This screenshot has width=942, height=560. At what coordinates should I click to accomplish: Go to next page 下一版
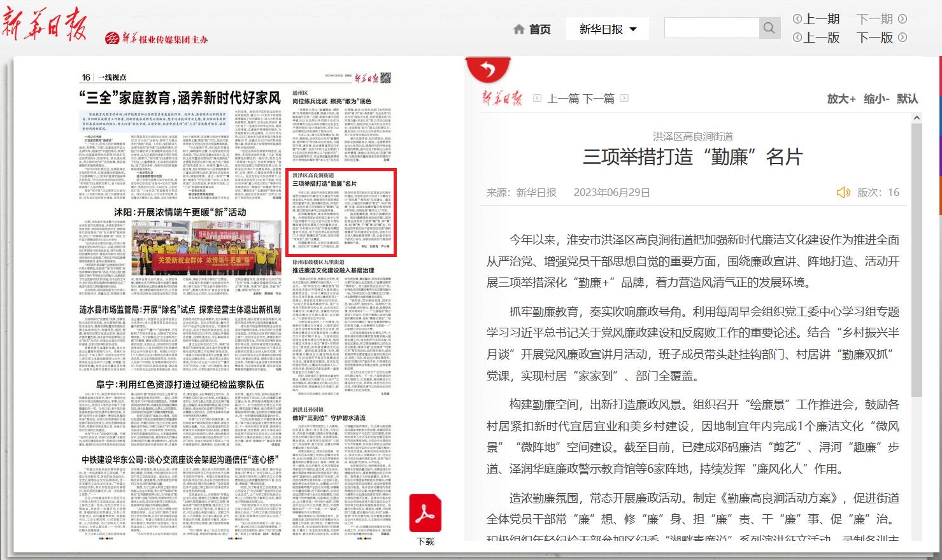875,38
